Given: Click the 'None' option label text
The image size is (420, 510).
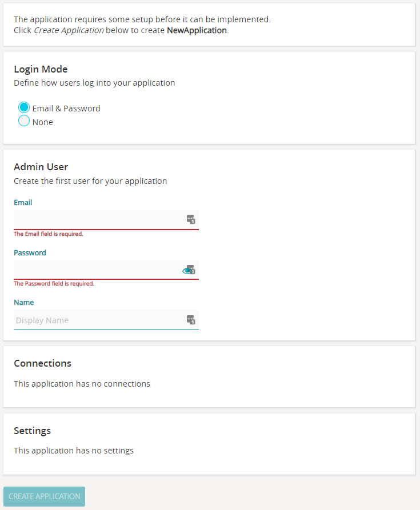Looking at the screenshot, I should click(43, 122).
